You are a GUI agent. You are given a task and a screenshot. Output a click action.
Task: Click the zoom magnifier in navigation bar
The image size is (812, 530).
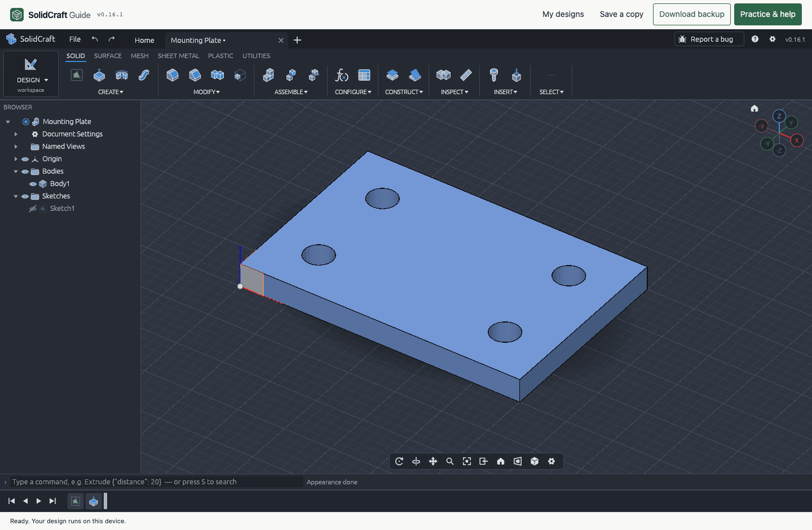coord(450,461)
